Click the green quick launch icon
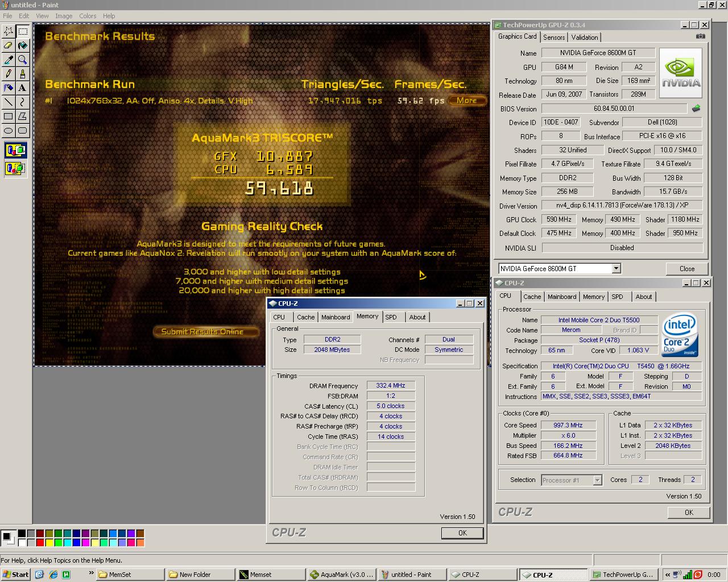The width and height of the screenshot is (728, 582). click(x=66, y=575)
